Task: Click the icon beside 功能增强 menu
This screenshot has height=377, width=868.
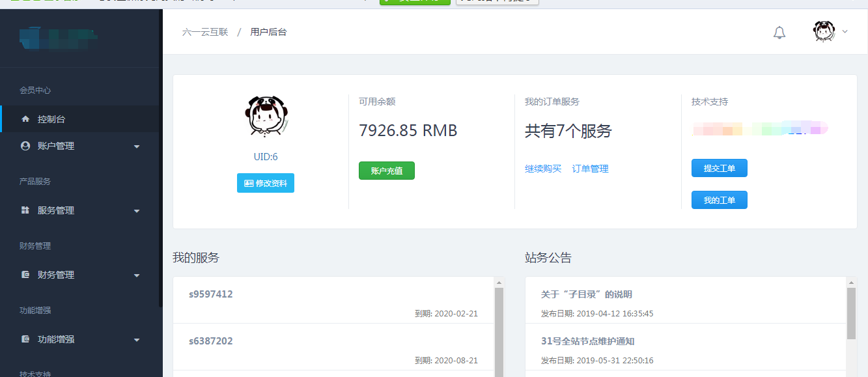Action: pyautogui.click(x=25, y=339)
